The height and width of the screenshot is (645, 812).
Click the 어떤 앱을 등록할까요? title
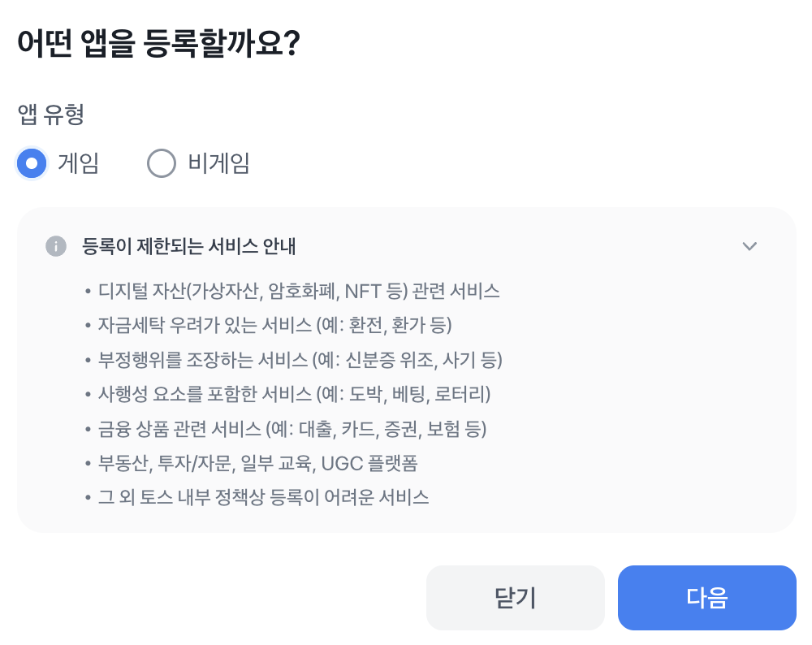tap(159, 44)
